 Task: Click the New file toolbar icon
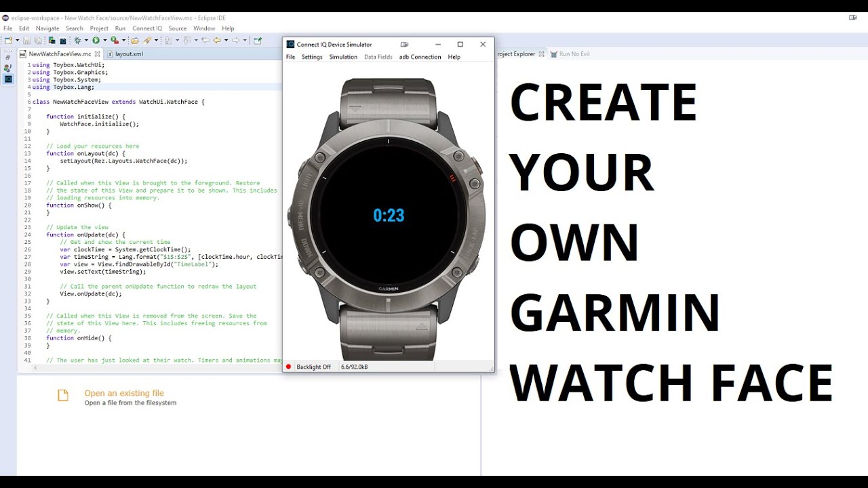(x=8, y=40)
